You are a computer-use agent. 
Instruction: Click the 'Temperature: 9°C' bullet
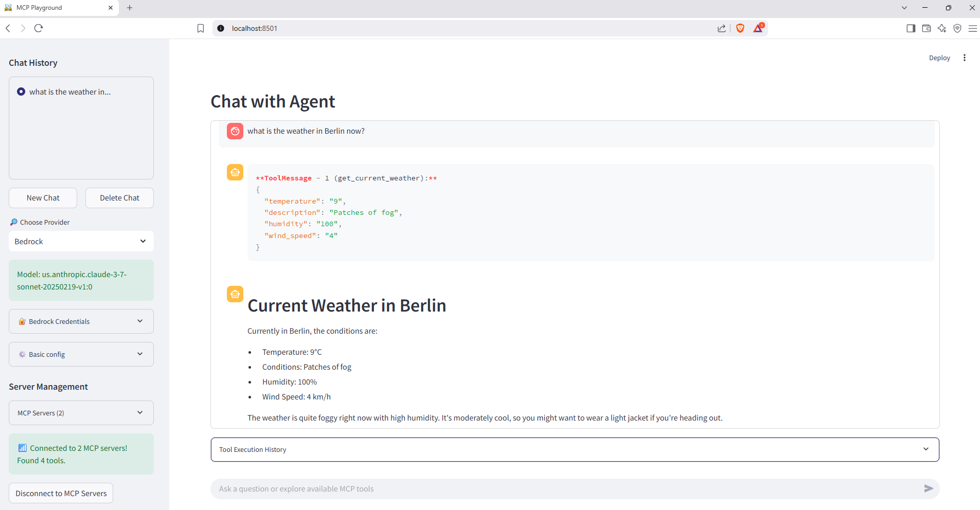(x=292, y=352)
